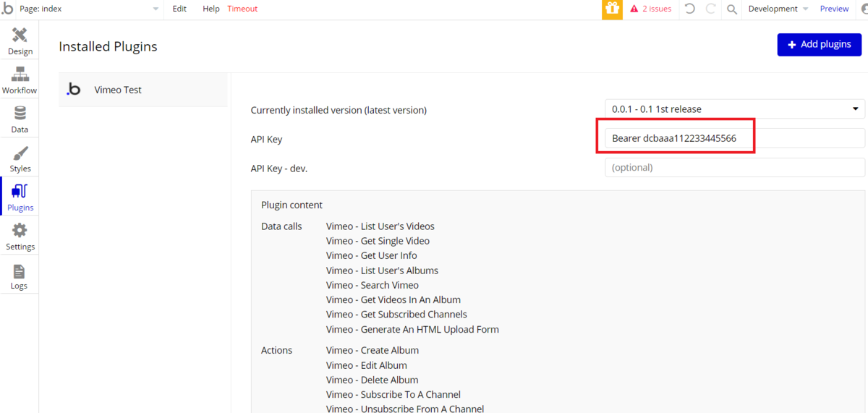This screenshot has width=868, height=413.
Task: Click Vimeo - Generate An HTML Upload Form
Action: (x=412, y=329)
